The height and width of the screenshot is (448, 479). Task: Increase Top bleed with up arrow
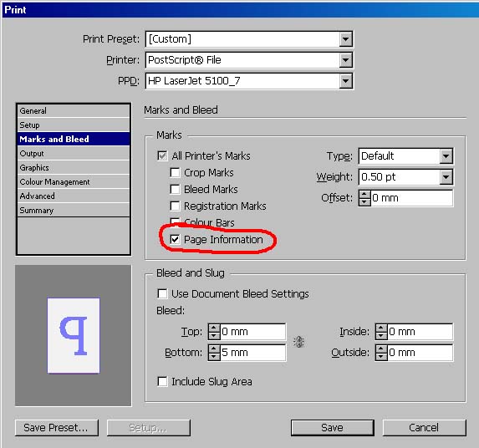pos(214,328)
